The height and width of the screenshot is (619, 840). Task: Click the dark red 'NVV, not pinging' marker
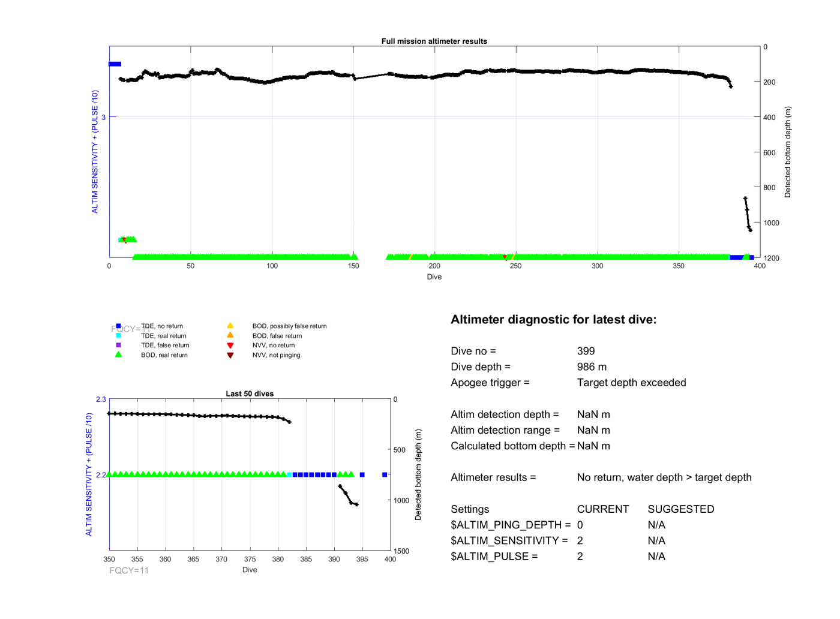tap(230, 355)
